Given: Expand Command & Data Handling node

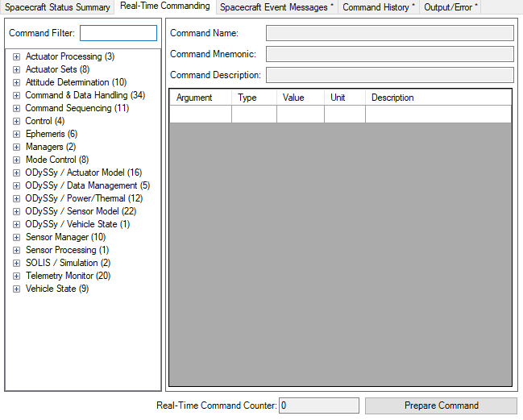Looking at the screenshot, I should [x=16, y=95].
